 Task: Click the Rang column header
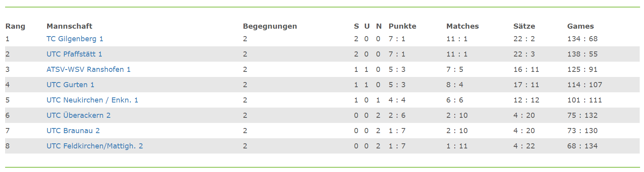pos(15,26)
